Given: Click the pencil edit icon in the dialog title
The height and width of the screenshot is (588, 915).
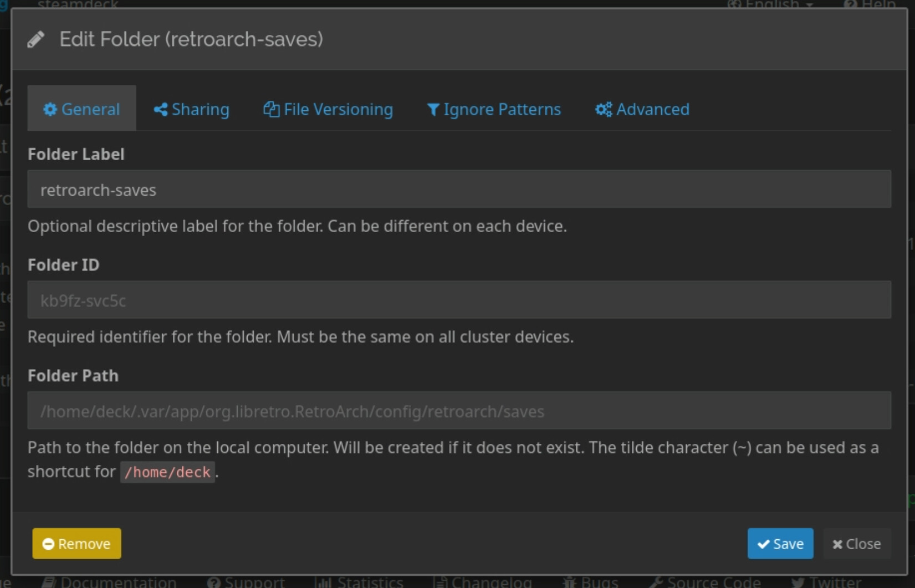Looking at the screenshot, I should coord(37,39).
